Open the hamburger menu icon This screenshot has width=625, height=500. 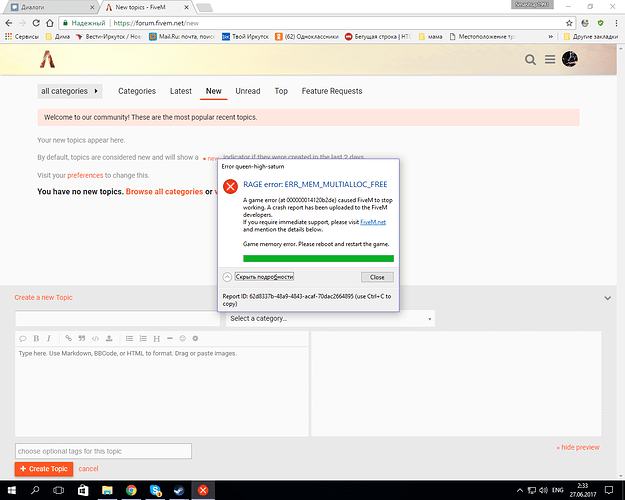550,60
